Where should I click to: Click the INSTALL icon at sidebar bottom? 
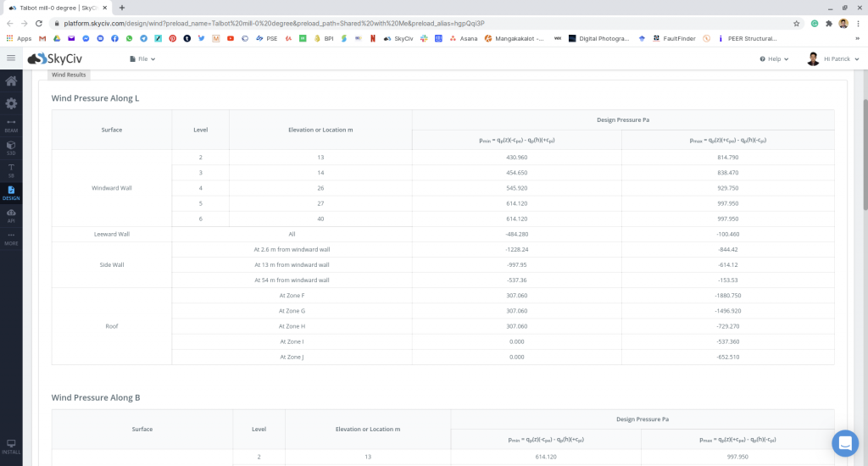[x=11, y=446]
